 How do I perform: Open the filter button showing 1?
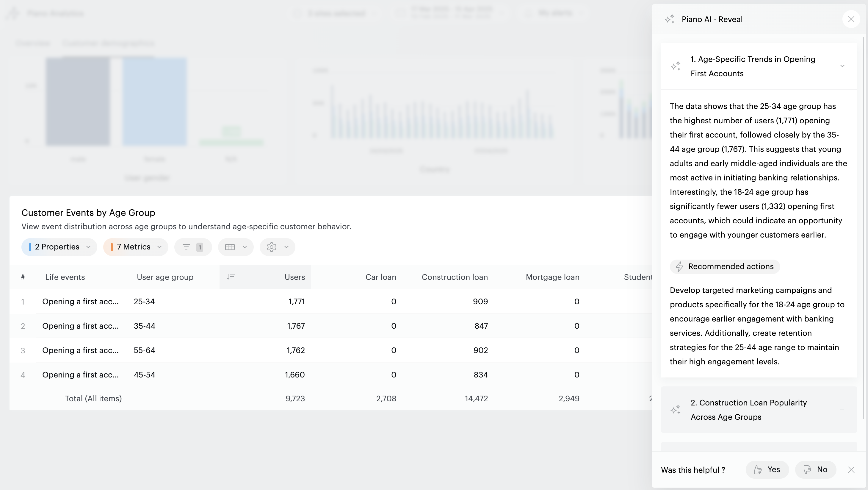[x=193, y=247]
